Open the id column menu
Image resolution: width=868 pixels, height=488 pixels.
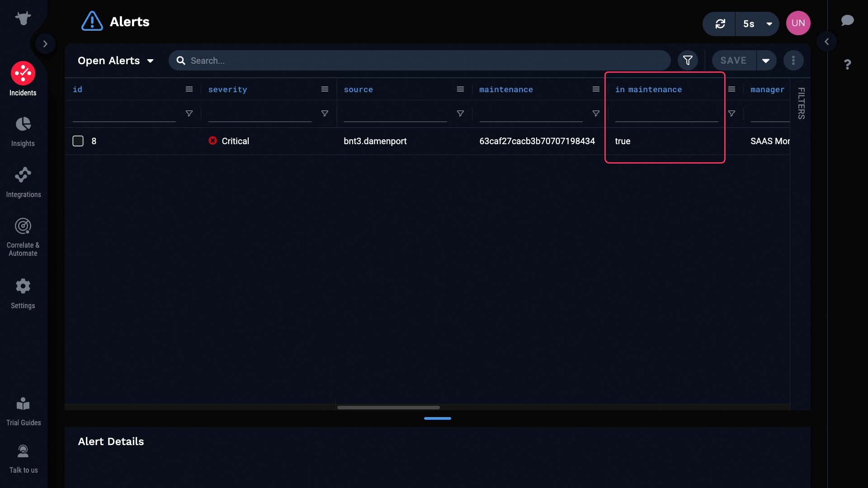click(x=189, y=89)
